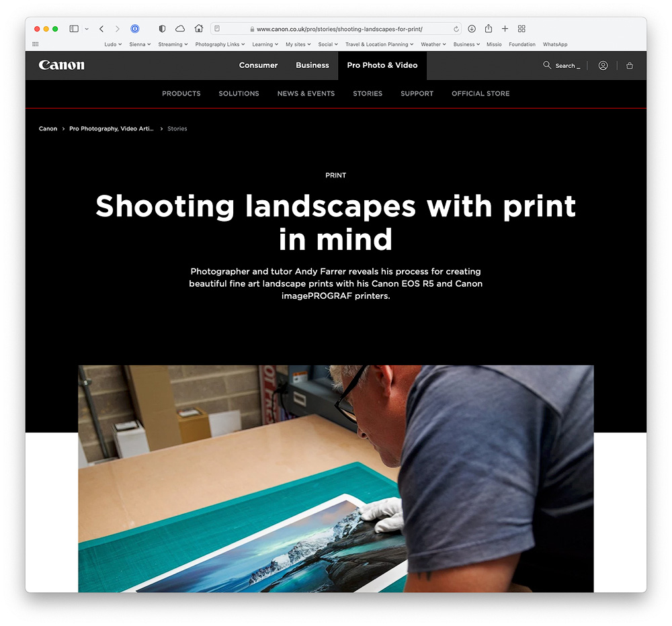Expand the Sienna bookmarks folder
This screenshot has height=626, width=672.
pyautogui.click(x=140, y=44)
